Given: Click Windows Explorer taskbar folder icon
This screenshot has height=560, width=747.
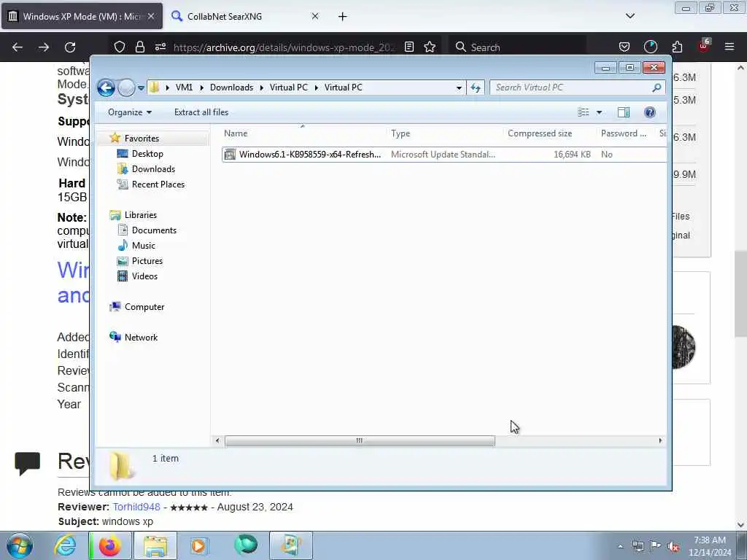Looking at the screenshot, I should pyautogui.click(x=155, y=545).
